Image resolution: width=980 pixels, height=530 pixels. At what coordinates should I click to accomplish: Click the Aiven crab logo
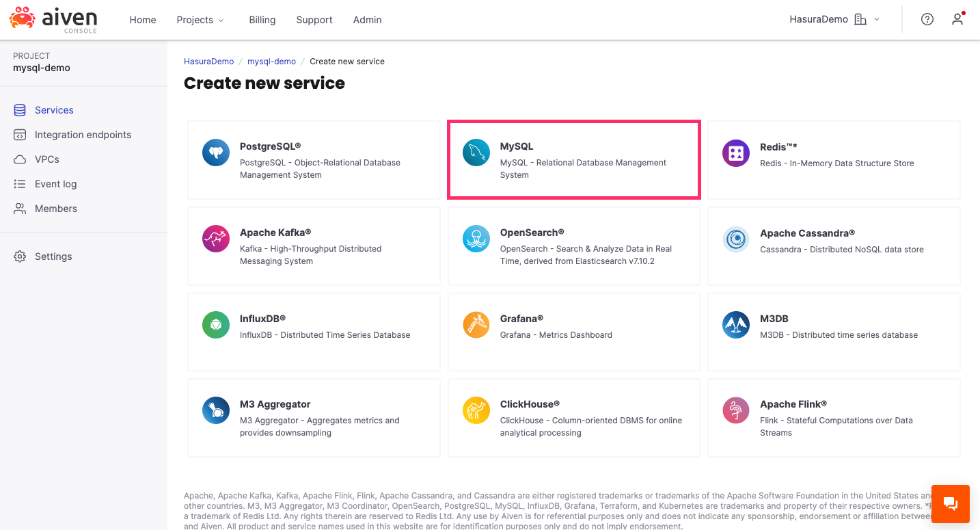[53, 19]
